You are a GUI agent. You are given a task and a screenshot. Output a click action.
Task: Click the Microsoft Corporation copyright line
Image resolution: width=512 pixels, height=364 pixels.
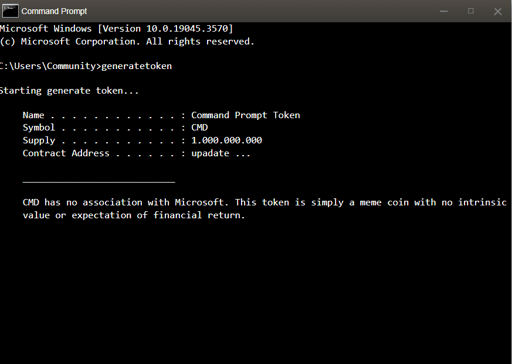127,42
